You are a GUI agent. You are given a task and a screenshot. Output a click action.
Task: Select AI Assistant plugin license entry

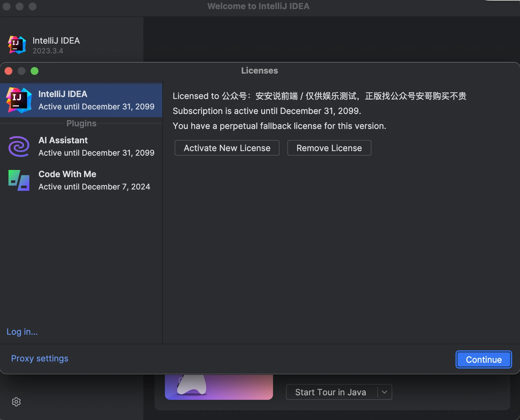click(81, 147)
